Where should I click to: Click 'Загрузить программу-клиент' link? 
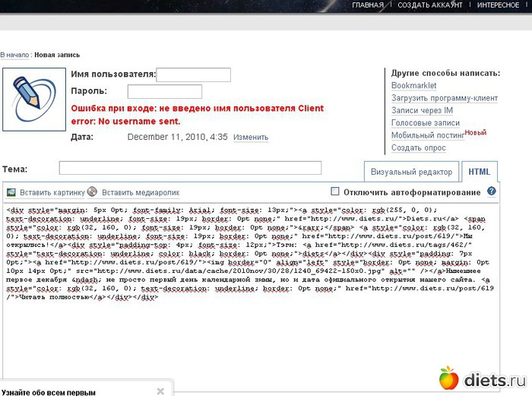point(444,98)
